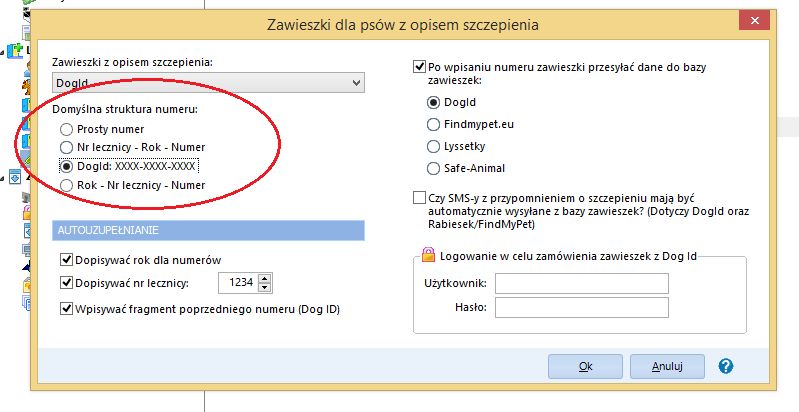Screen dimensions: 799x412
Task: Choose the Safe-Animal radio button
Action: point(433,168)
